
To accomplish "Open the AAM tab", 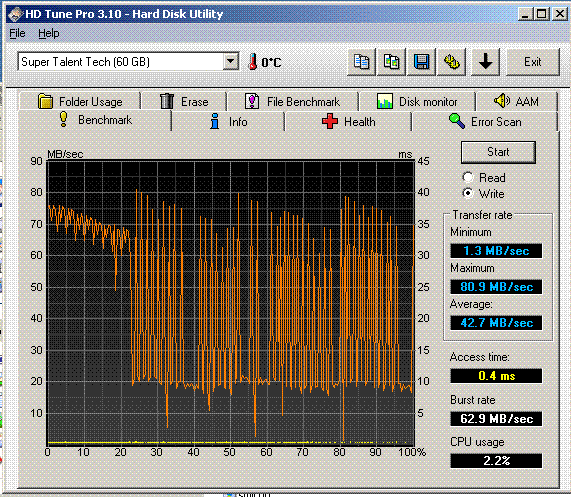I will (x=517, y=101).
